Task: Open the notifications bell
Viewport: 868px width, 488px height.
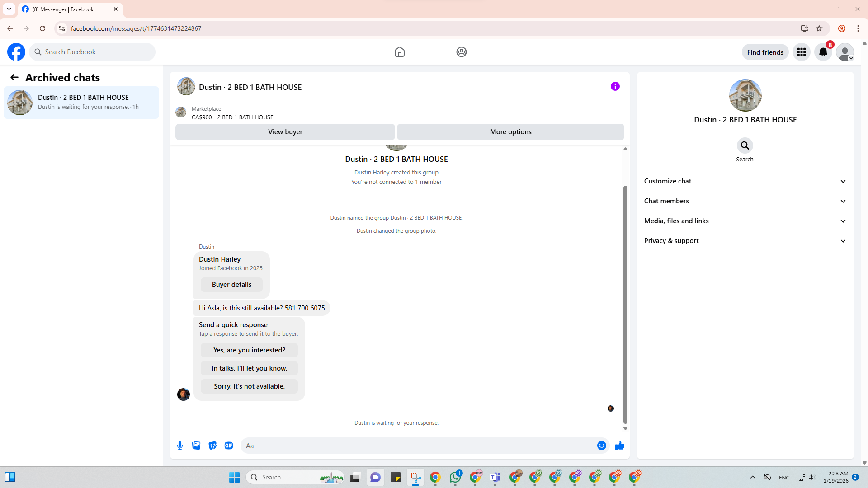Action: click(x=823, y=52)
